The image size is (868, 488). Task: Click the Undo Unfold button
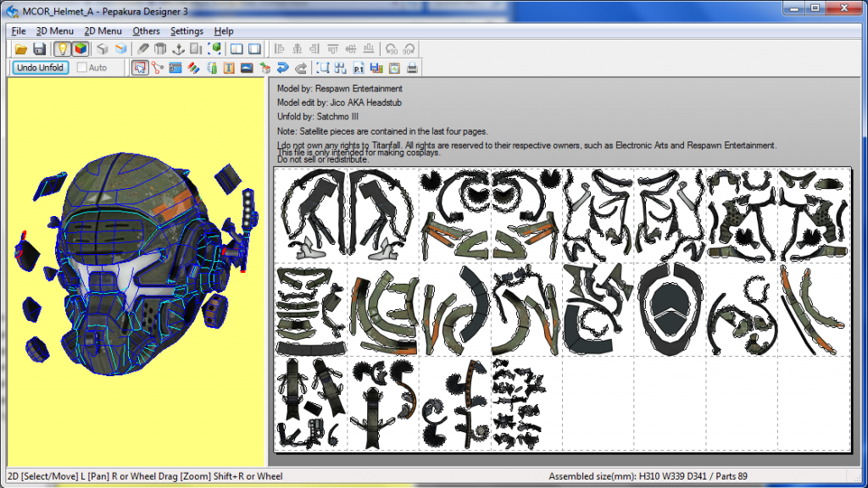pyautogui.click(x=41, y=68)
